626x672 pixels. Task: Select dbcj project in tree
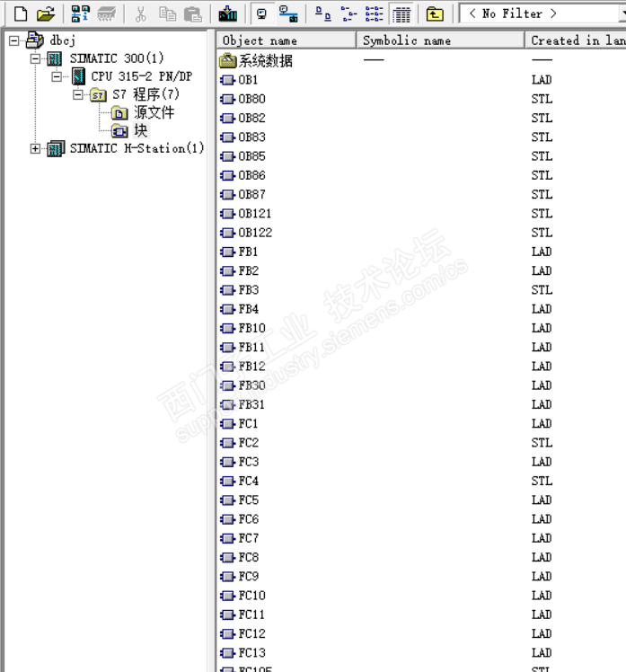coord(63,40)
